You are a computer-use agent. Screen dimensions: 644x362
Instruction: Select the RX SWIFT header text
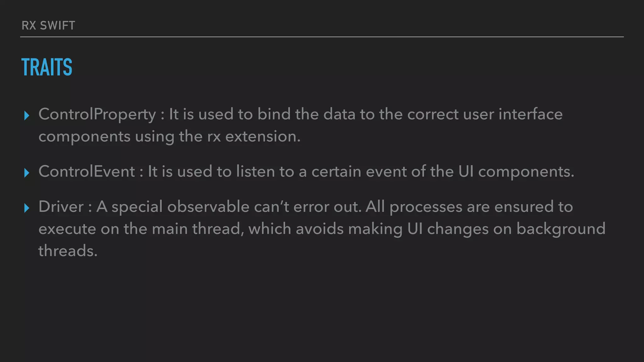click(48, 25)
